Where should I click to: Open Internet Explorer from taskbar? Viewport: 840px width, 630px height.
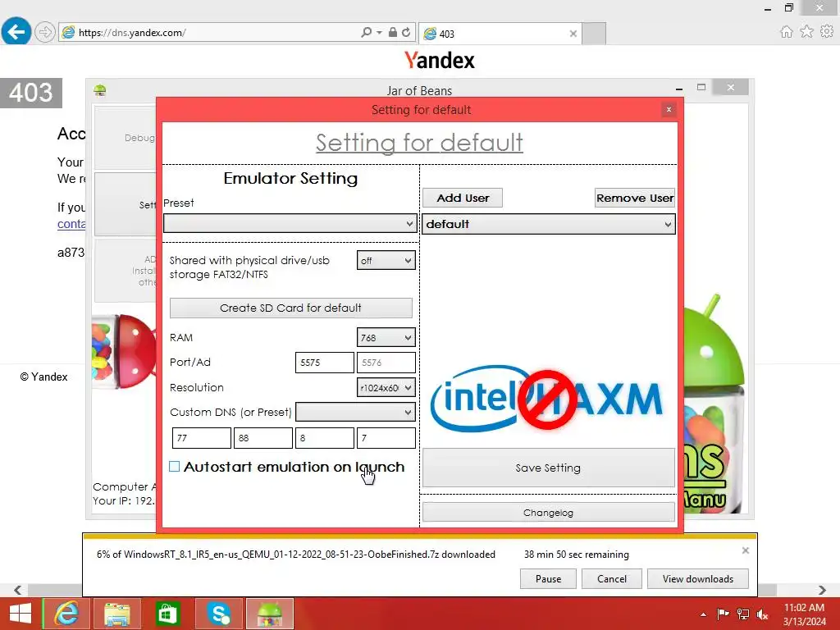point(66,614)
